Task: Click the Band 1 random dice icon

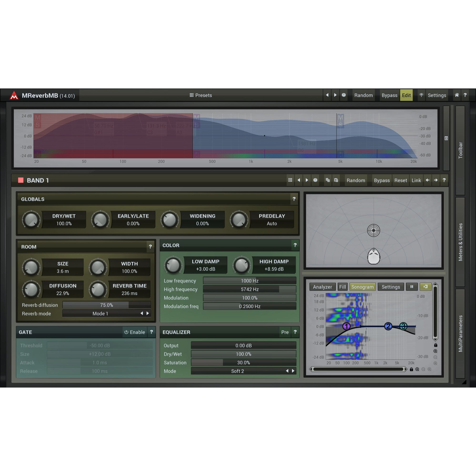Action: 315,180
